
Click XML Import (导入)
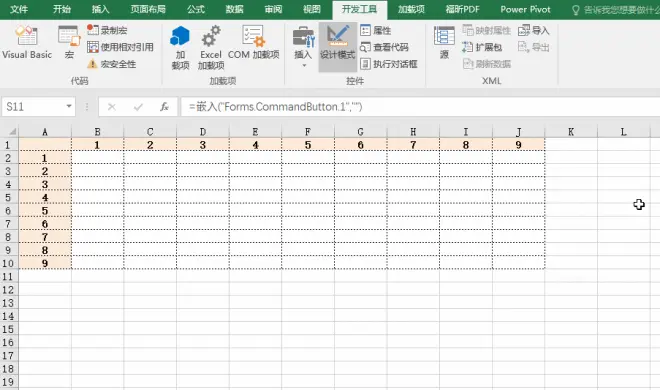coord(534,30)
